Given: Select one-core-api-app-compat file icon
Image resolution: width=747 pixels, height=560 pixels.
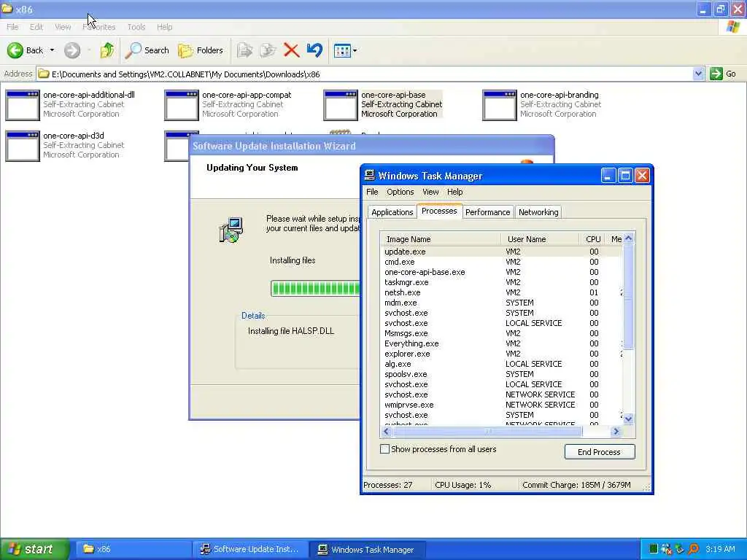Looking at the screenshot, I should (182, 105).
